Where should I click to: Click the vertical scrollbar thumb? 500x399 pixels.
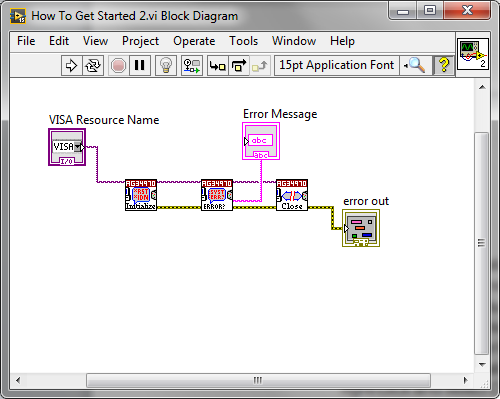pyautogui.click(x=481, y=243)
